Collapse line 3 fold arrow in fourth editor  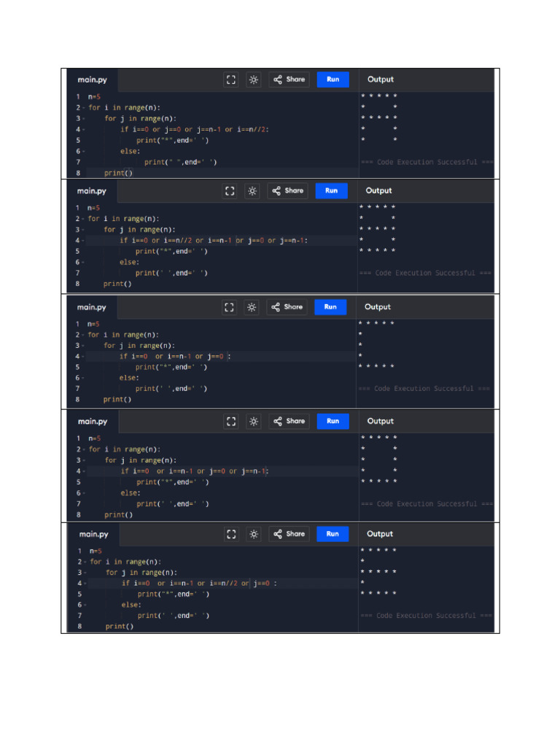click(84, 461)
